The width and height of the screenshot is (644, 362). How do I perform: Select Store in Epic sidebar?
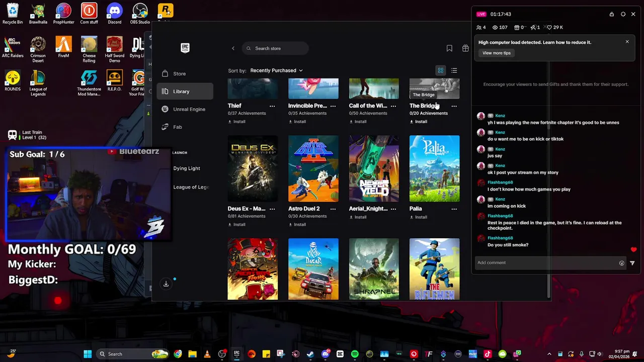click(185, 73)
